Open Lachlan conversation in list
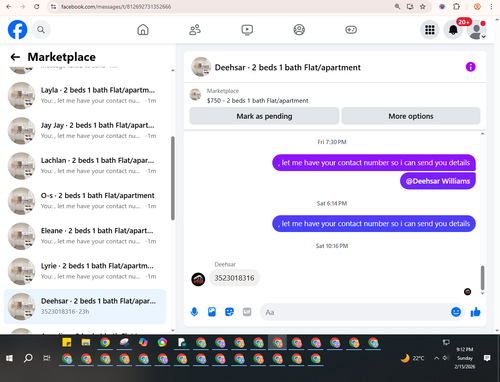The width and height of the screenshot is (500, 382). tap(85, 166)
